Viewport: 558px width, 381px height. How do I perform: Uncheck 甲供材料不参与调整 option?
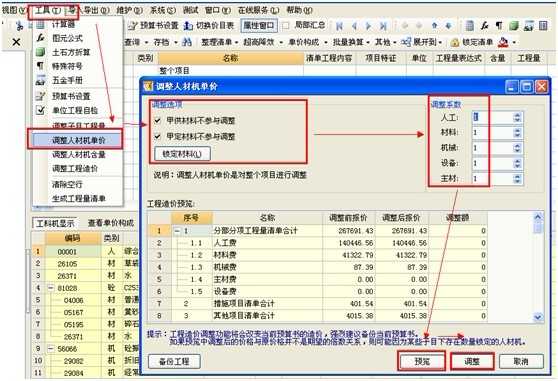click(x=157, y=121)
